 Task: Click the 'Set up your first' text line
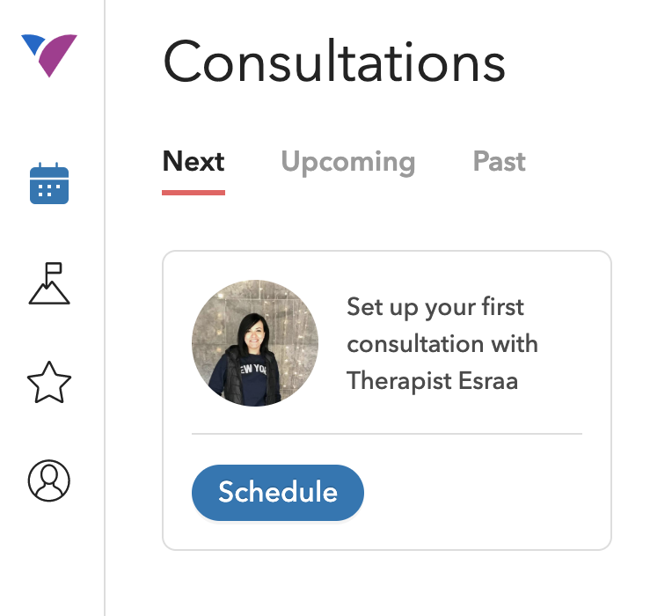click(435, 307)
